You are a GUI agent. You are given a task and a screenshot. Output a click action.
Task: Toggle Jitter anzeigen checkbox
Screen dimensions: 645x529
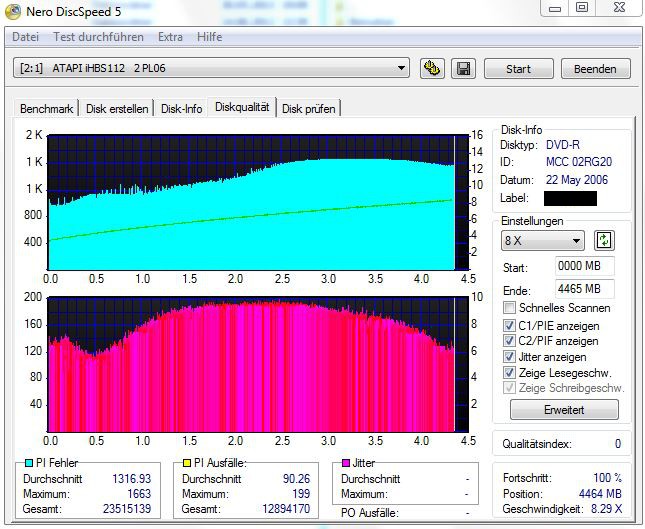click(509, 357)
